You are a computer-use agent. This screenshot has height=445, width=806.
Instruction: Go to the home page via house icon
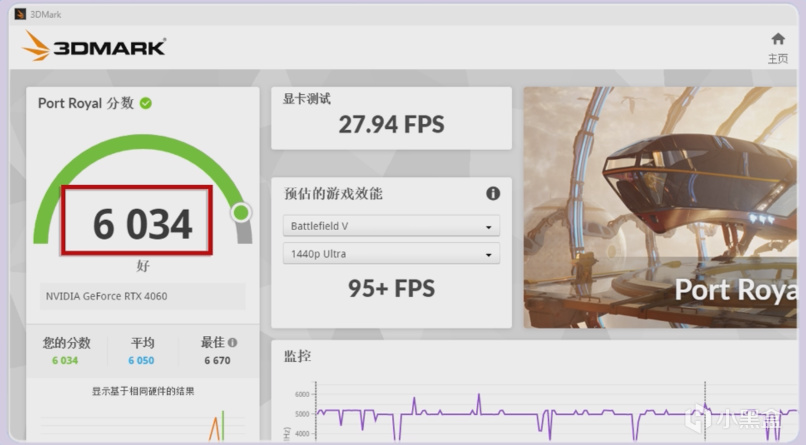point(778,39)
